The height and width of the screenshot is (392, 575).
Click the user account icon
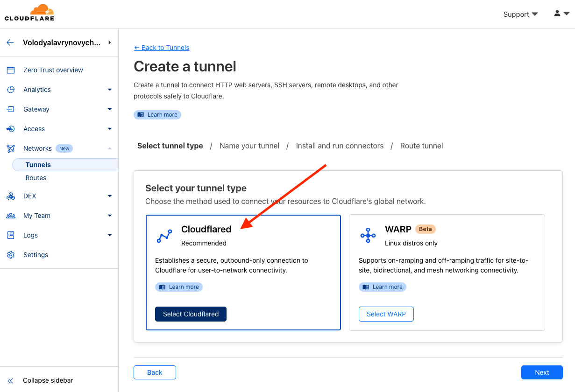click(557, 14)
